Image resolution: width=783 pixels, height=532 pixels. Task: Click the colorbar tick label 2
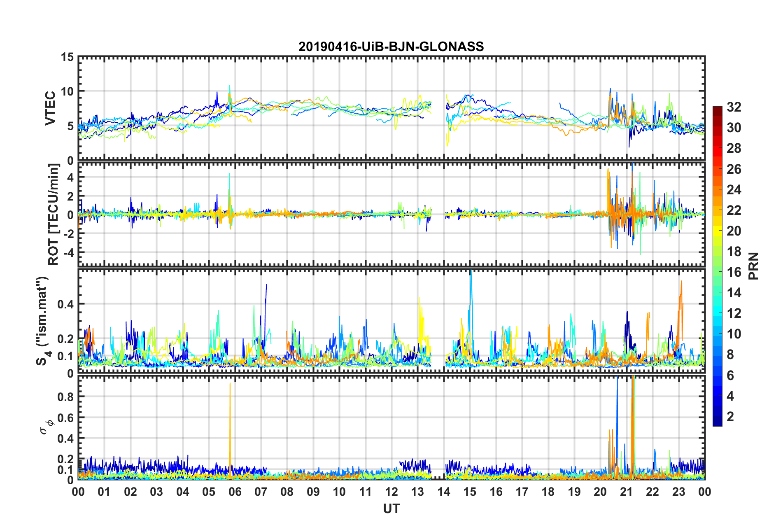click(x=730, y=416)
